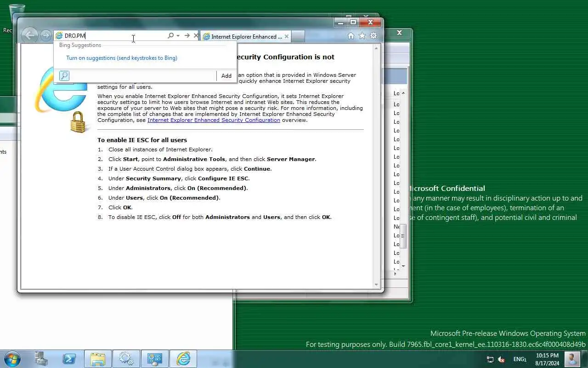Click the Go arrow in address bar
This screenshot has height=368, width=588.
click(x=187, y=35)
